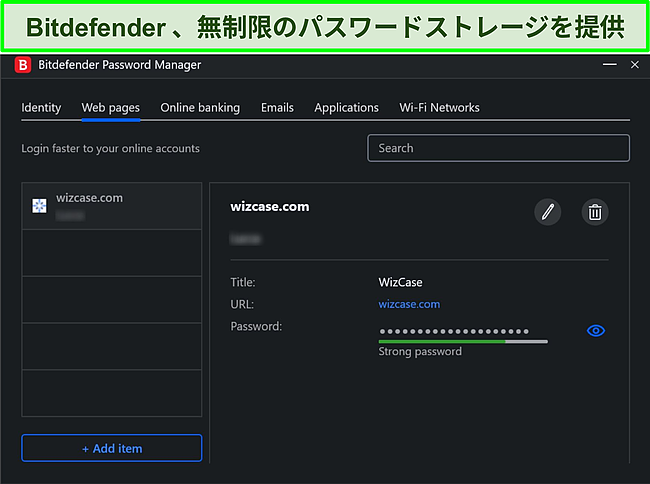This screenshot has width=650, height=484.
Task: Switch to the Identity tab
Action: tap(41, 108)
